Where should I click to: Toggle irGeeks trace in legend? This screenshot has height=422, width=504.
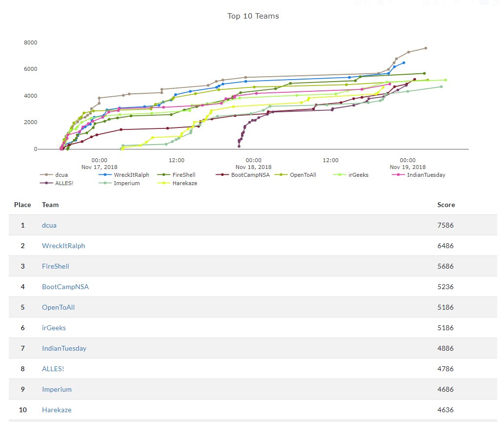[351, 175]
